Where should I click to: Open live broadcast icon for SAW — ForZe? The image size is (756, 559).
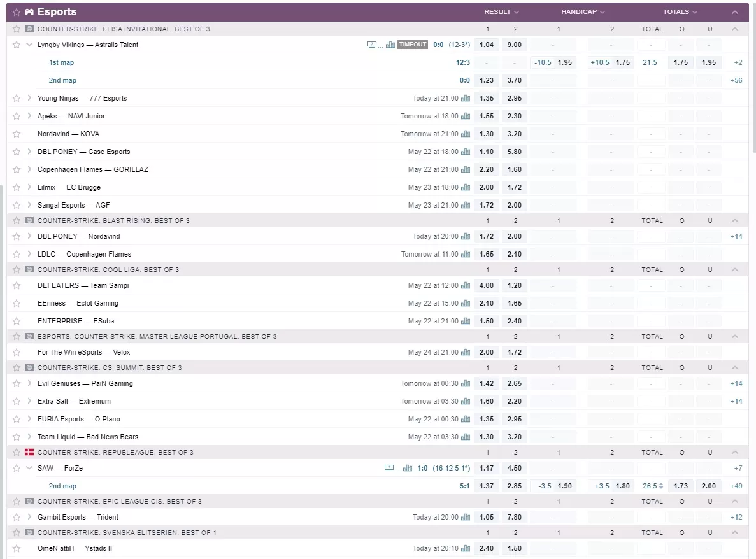(389, 468)
